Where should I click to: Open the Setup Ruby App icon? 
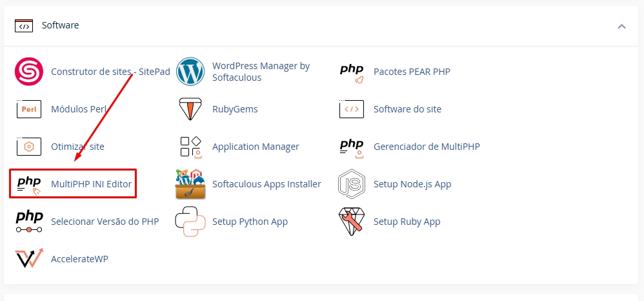(x=352, y=222)
